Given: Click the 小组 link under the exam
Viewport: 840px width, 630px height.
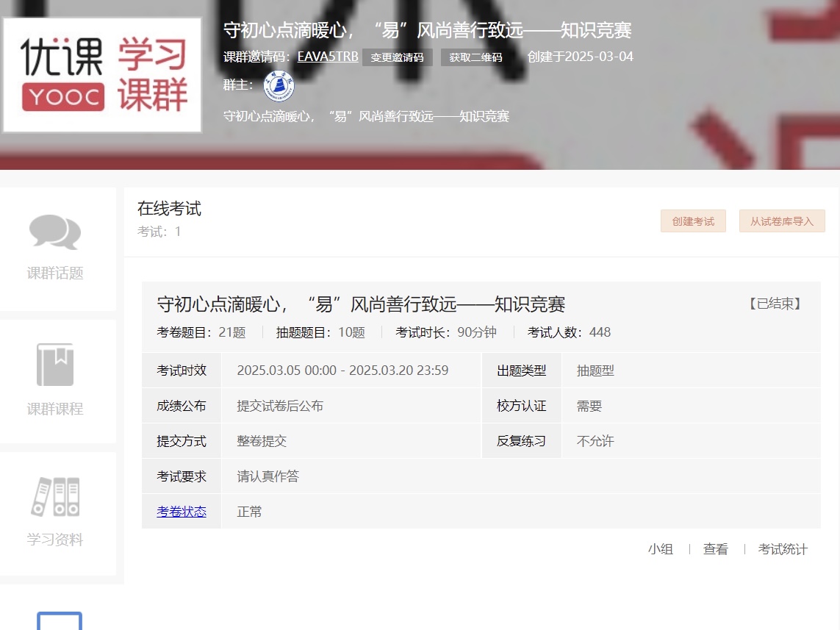Looking at the screenshot, I should 660,549.
